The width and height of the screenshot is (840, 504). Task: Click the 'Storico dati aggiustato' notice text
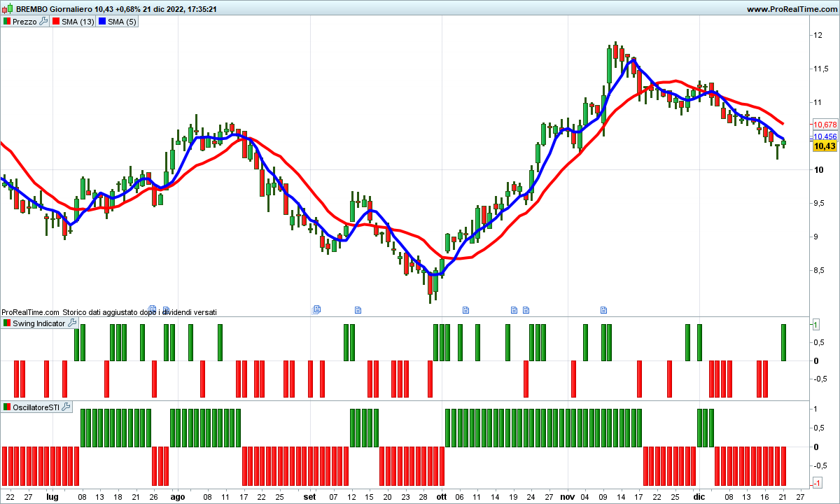pyautogui.click(x=140, y=312)
